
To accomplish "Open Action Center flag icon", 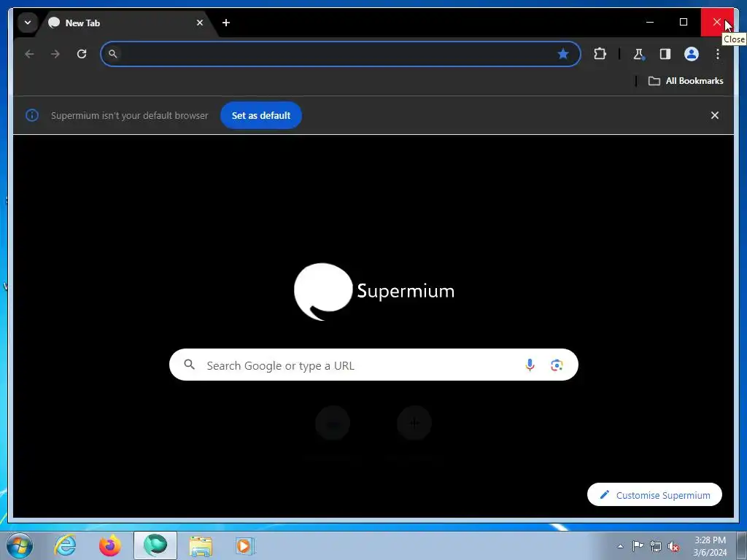I will [638, 546].
